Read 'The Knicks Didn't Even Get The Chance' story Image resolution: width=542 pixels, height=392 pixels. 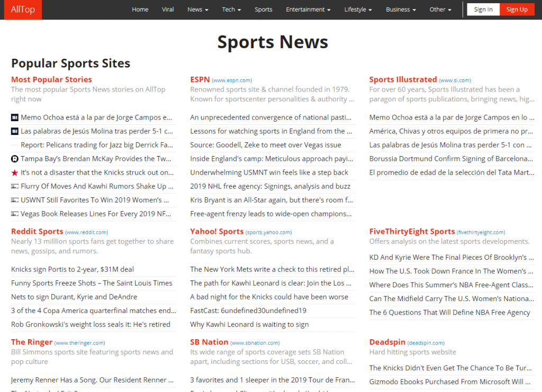[x=450, y=368]
